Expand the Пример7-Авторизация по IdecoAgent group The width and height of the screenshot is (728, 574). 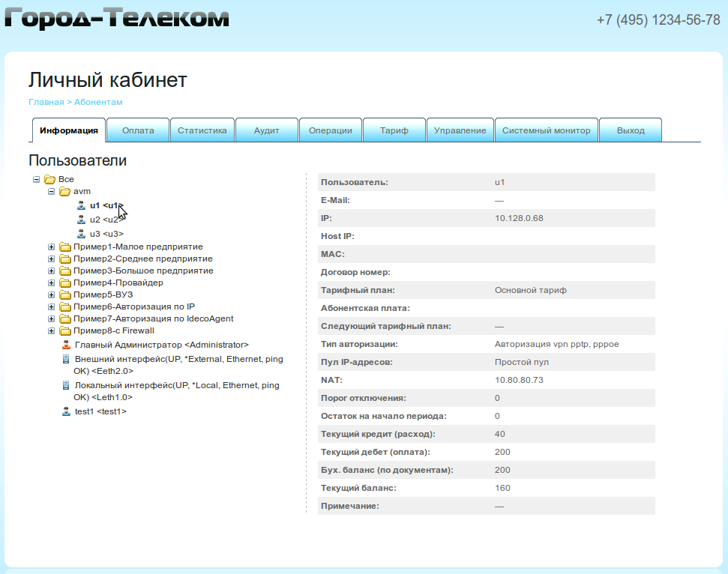51,319
